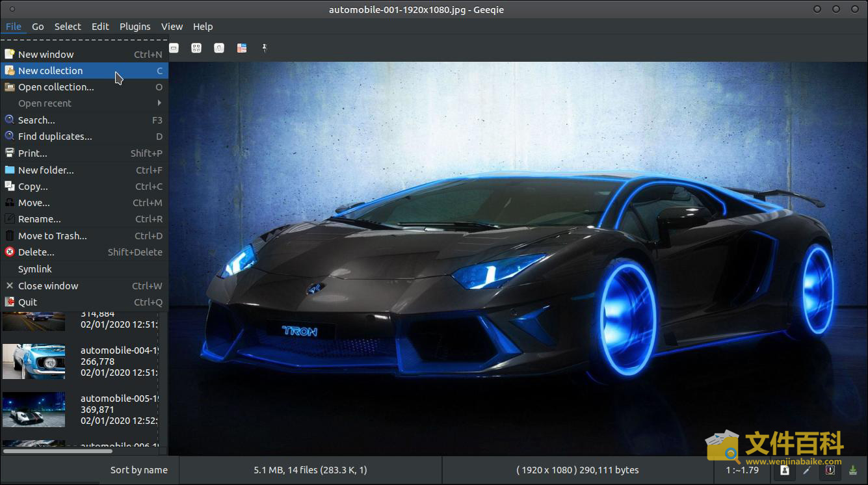Click the green download status bar icon
This screenshot has height=485, width=868.
click(x=853, y=470)
